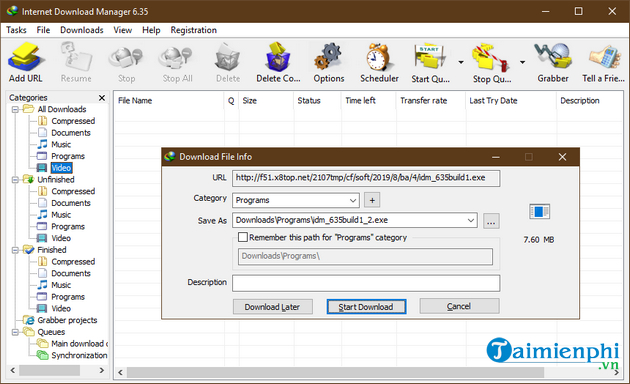Open the Downloads menu
This screenshot has width=630, height=384.
click(82, 30)
